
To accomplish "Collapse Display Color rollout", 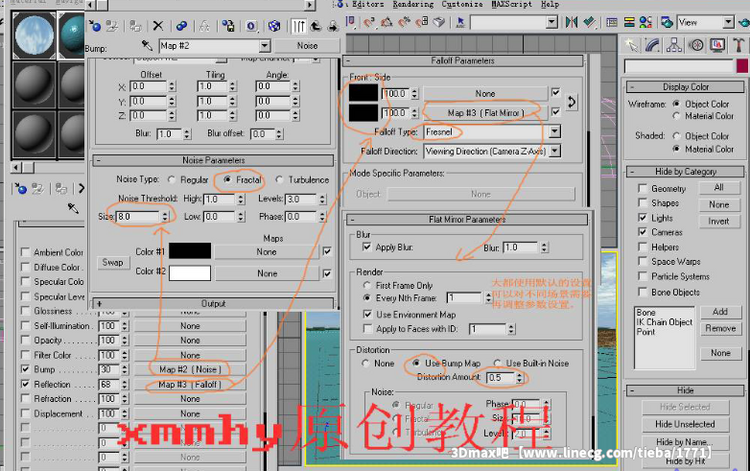I will coord(685,87).
